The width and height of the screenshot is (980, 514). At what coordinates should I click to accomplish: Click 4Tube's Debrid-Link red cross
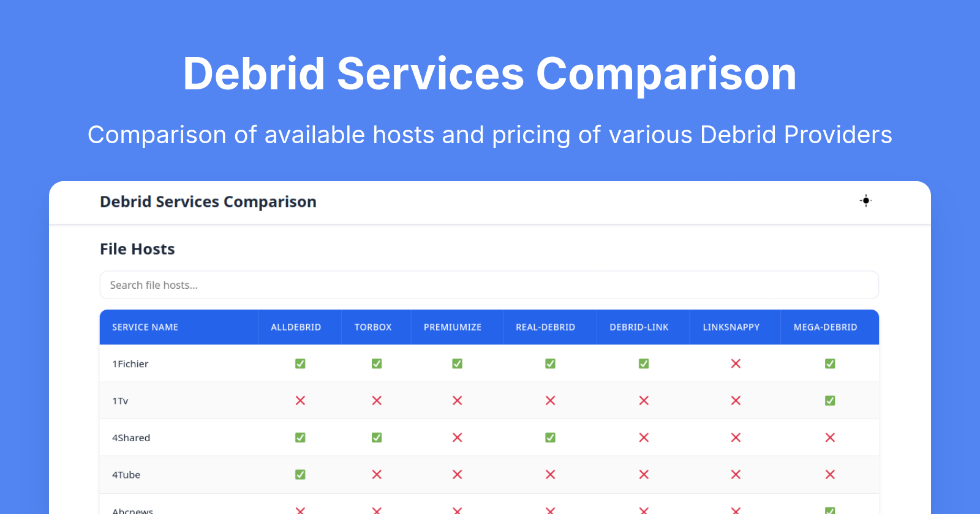point(644,474)
